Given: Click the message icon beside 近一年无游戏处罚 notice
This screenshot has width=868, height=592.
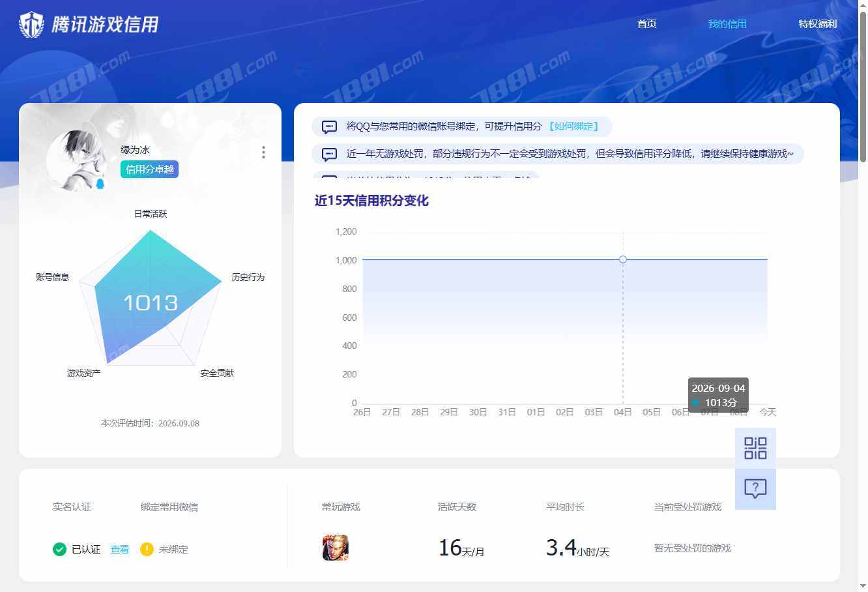Looking at the screenshot, I should (330, 154).
